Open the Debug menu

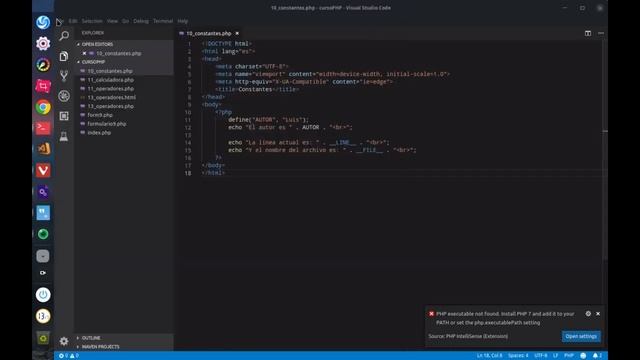pos(141,21)
